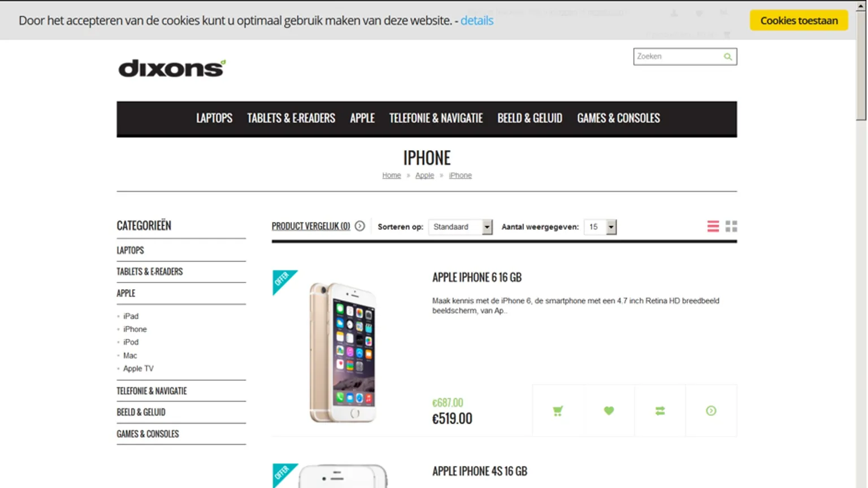Select Apple TV in the sidebar
Screen dimensions: 868x488
138,368
